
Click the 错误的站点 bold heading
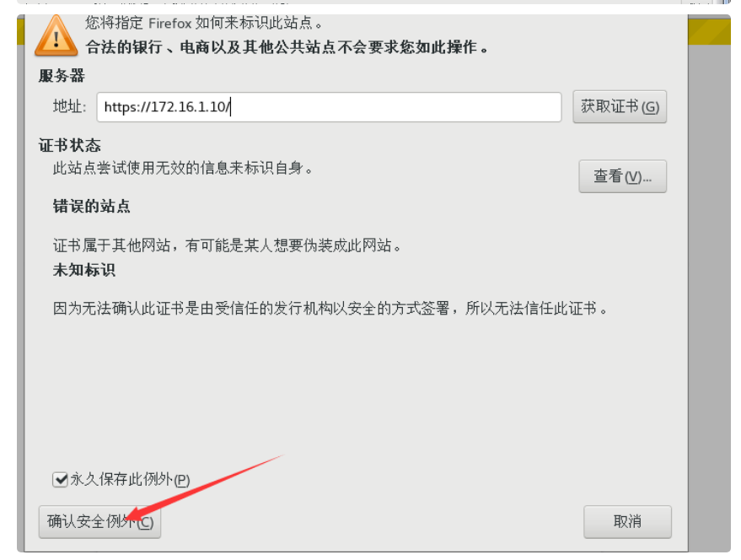pyautogui.click(x=91, y=207)
